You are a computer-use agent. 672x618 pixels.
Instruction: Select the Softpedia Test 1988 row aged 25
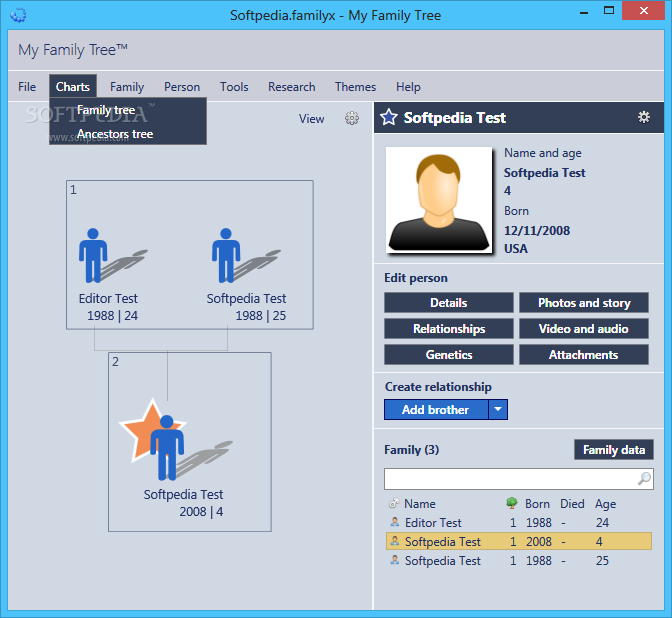coord(519,561)
